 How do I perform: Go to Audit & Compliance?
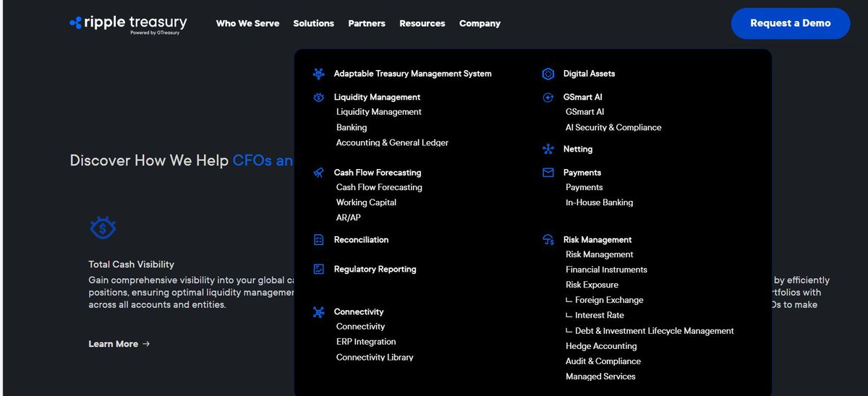603,361
